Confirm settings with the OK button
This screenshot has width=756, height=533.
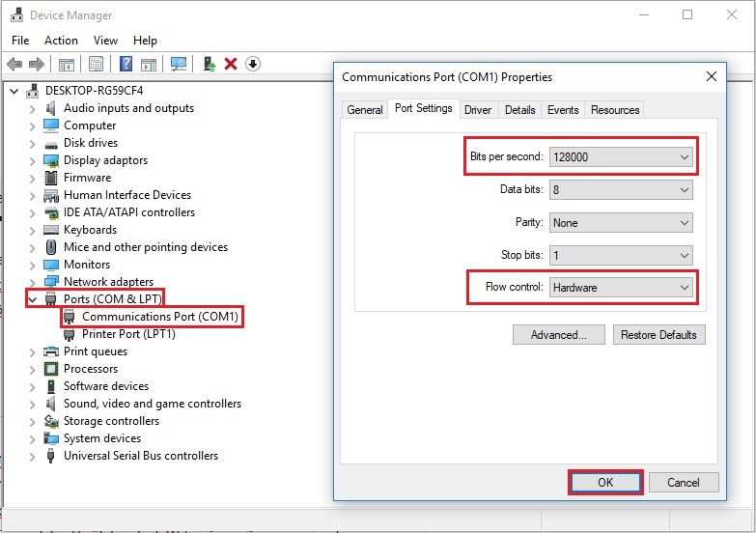605,483
